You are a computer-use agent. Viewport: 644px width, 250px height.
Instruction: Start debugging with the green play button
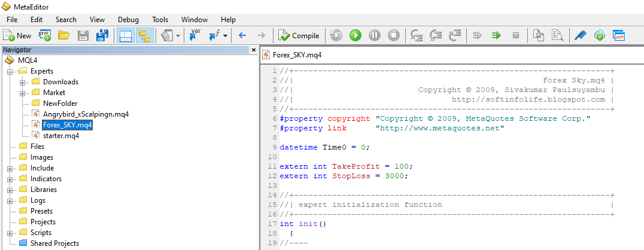tap(356, 36)
